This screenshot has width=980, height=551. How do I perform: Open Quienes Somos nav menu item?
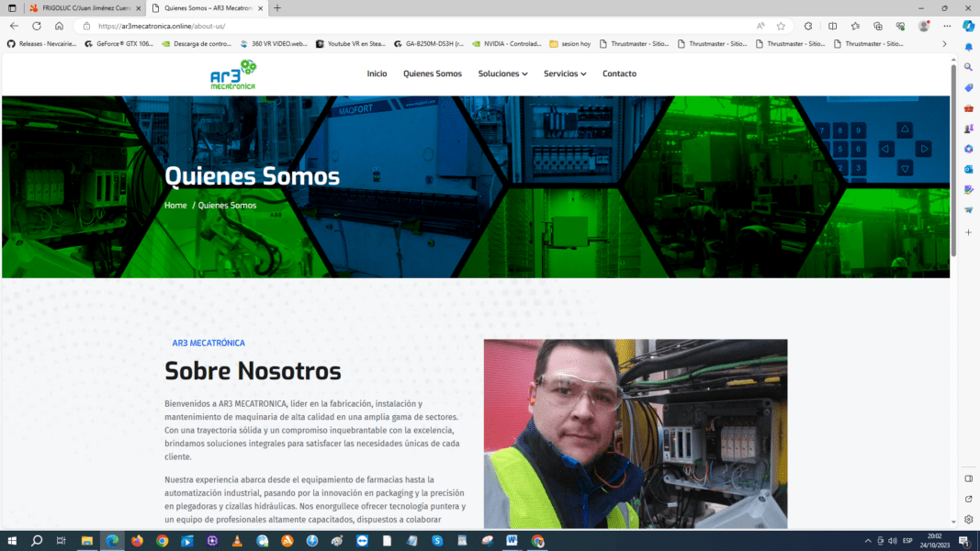point(433,73)
